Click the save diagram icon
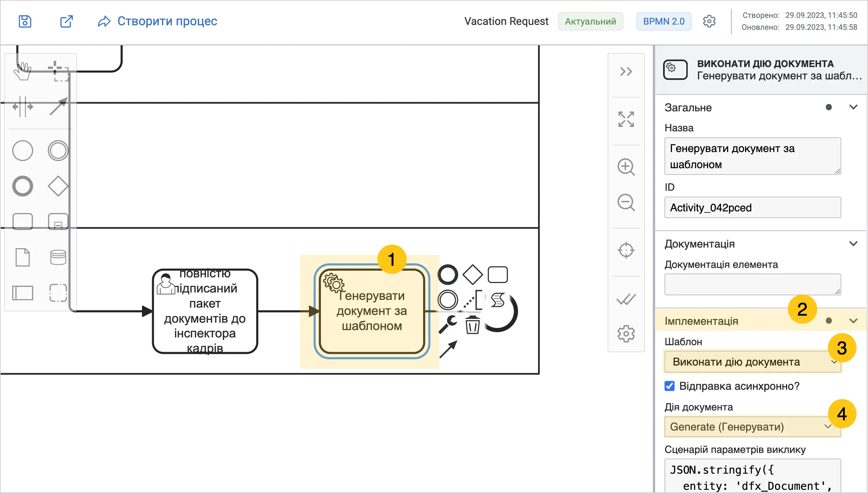Image resolution: width=868 pixels, height=493 pixels. tap(25, 21)
